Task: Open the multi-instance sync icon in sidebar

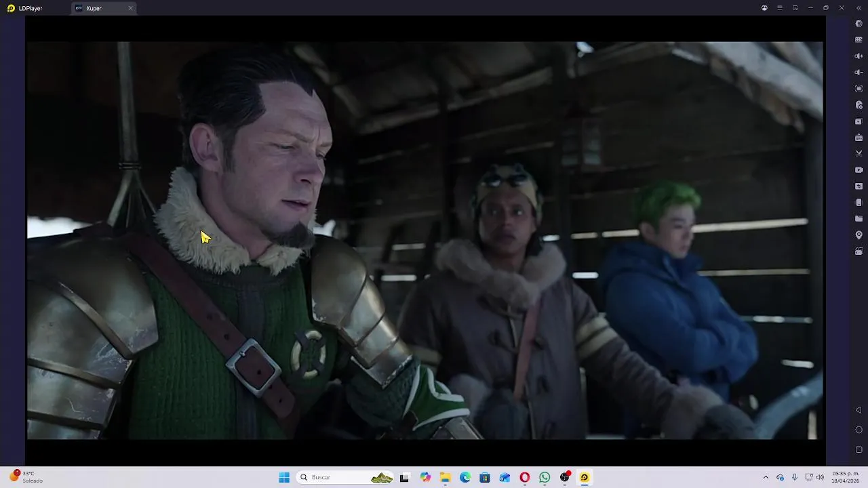Action: click(x=859, y=121)
